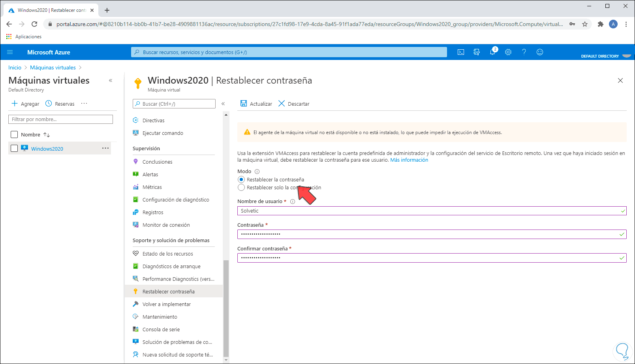View Azure notifications bell
The width and height of the screenshot is (635, 364).
coord(493,52)
